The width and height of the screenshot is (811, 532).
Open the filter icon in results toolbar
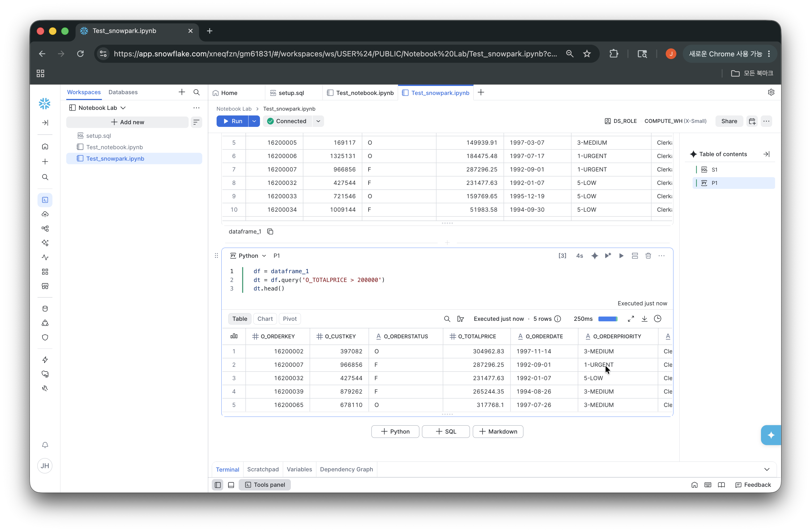point(460,319)
